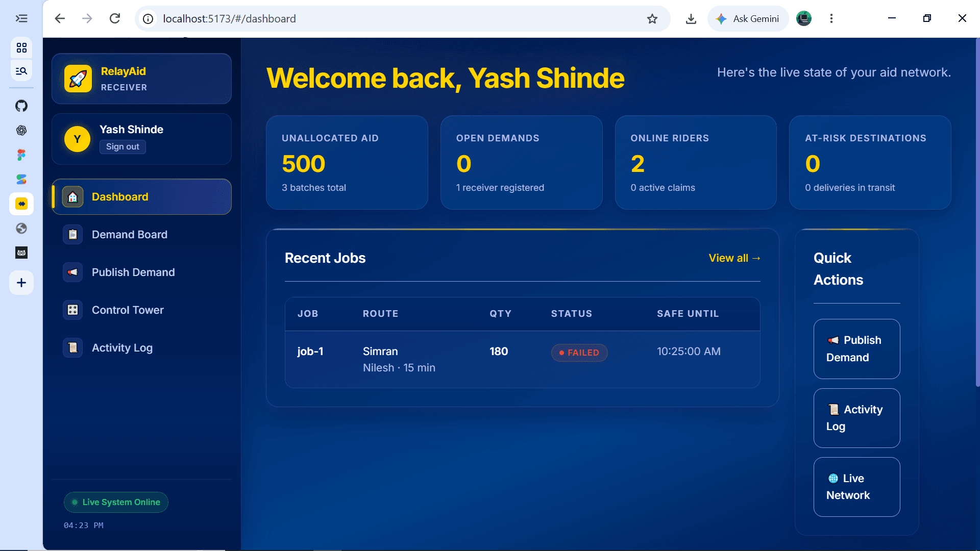Open the browser downloads icon

[691, 19]
